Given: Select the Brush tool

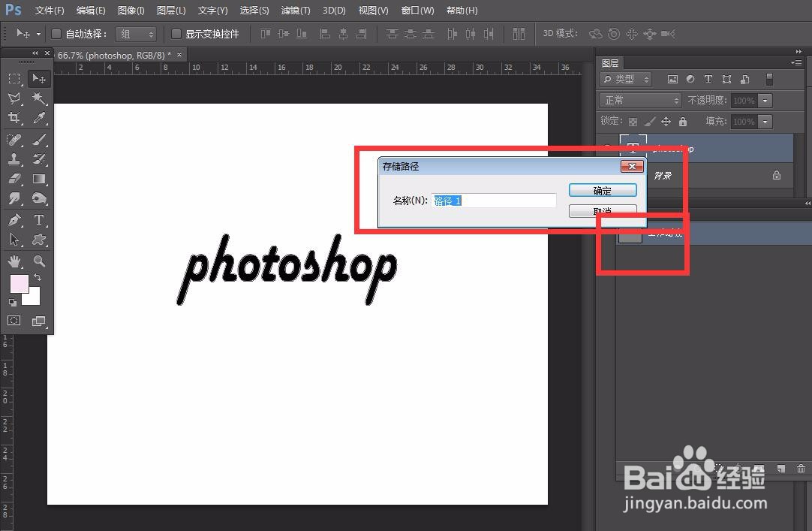Looking at the screenshot, I should tap(39, 140).
